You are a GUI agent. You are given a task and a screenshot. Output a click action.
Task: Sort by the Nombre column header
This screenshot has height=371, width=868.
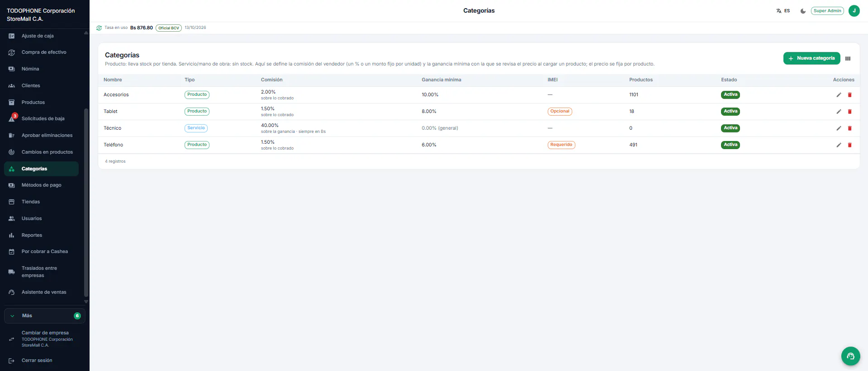[113, 80]
